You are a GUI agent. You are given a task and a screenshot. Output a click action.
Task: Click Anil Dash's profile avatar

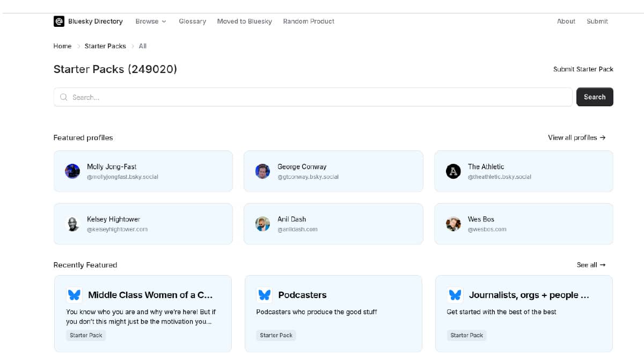(x=262, y=223)
